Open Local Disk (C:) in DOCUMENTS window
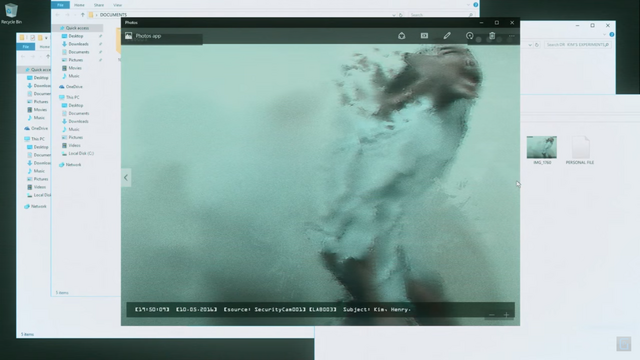The width and height of the screenshot is (640, 360). tap(78, 153)
